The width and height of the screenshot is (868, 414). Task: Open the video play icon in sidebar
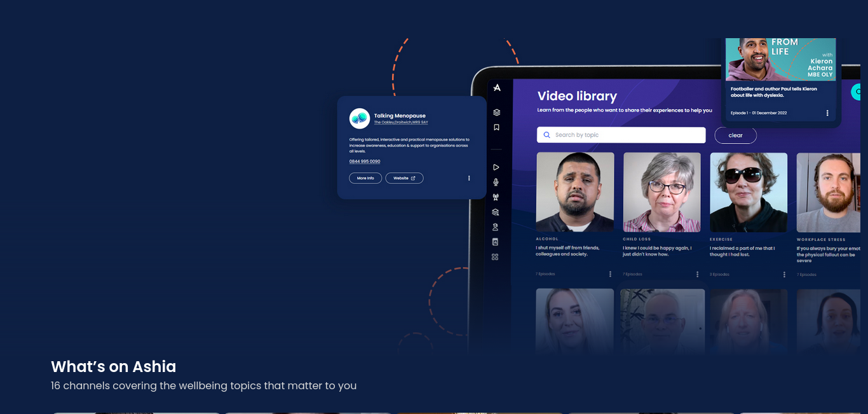click(496, 167)
